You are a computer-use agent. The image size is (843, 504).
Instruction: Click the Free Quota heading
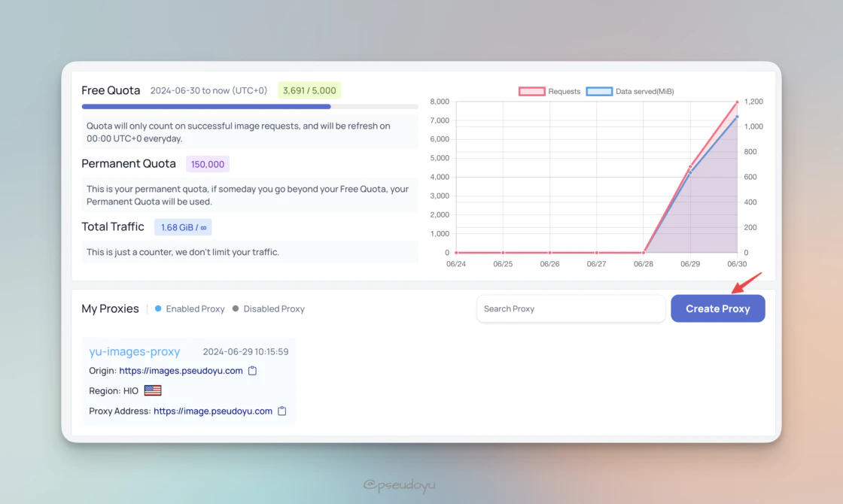coord(111,90)
